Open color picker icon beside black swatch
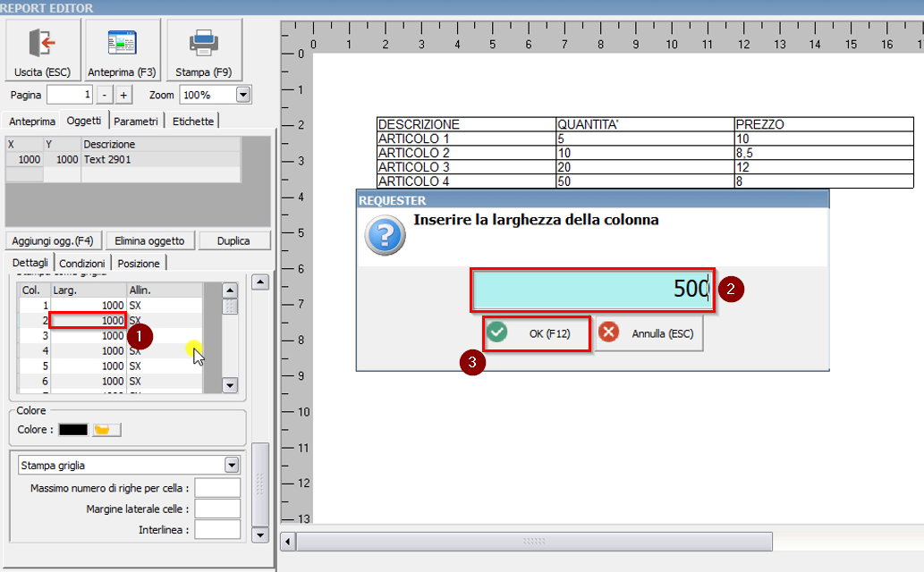Screen dimensions: 924x572 [x=106, y=430]
